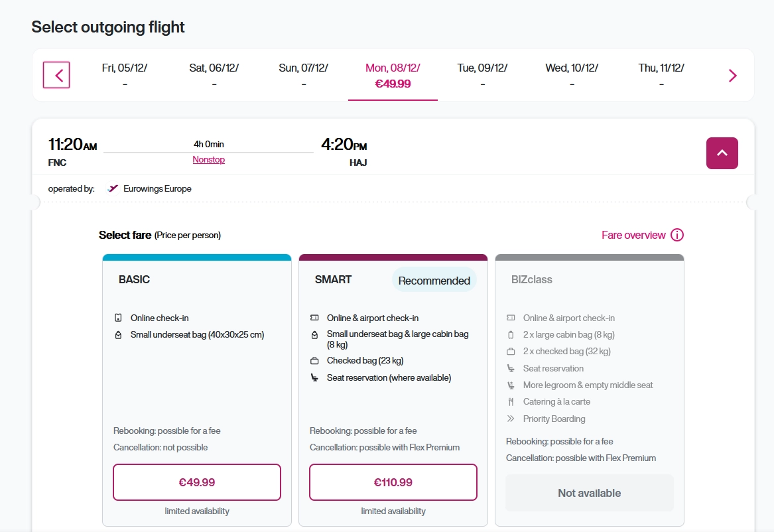Show later dates with the right arrow

pyautogui.click(x=733, y=76)
